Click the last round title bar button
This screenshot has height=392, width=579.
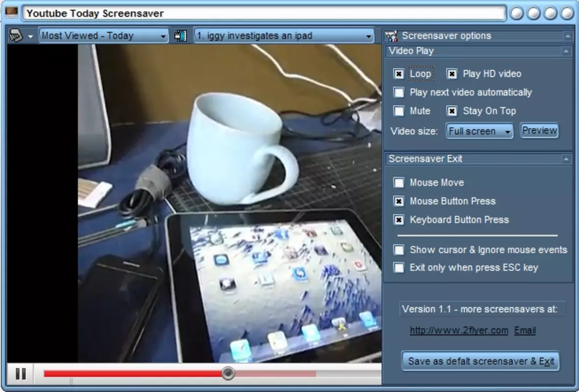(567, 13)
